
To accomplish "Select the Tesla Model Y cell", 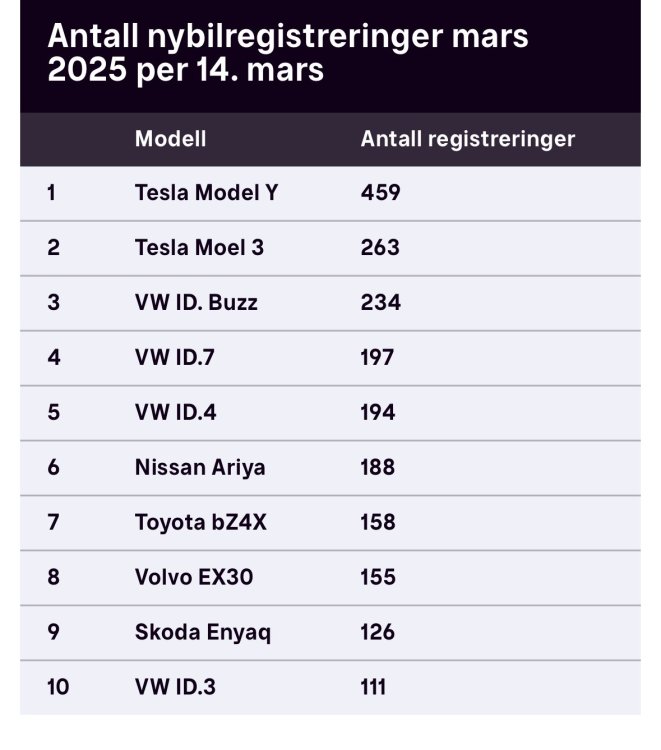I will (206, 192).
